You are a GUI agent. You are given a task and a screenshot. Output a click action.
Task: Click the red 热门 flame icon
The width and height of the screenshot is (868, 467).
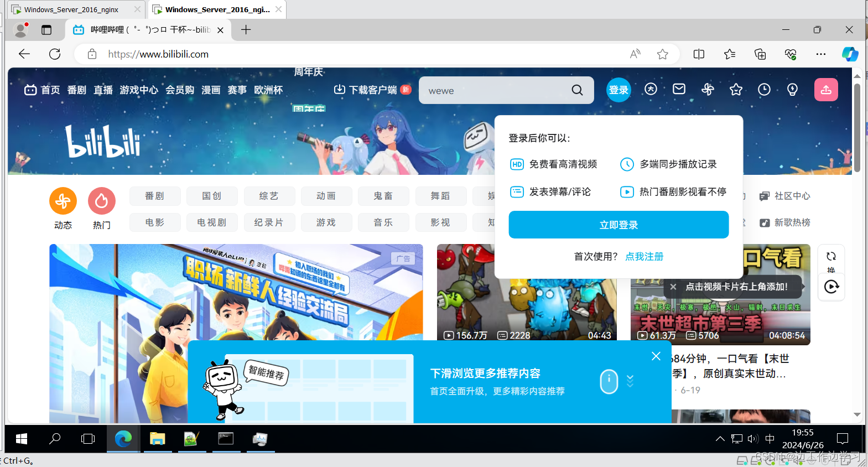tap(102, 201)
